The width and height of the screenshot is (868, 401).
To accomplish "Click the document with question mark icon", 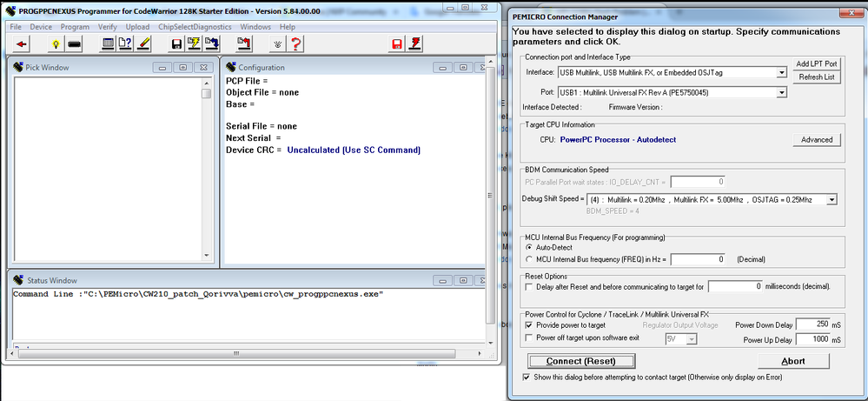I will [126, 43].
